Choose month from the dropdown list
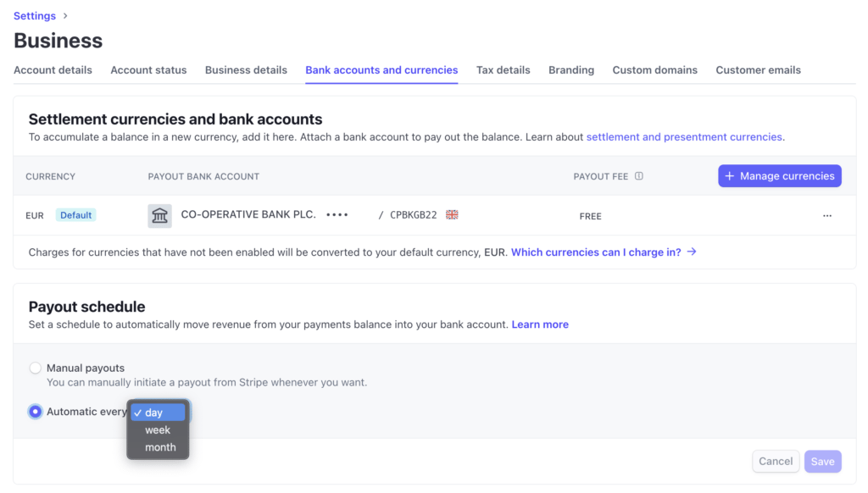The width and height of the screenshot is (868, 493). click(160, 447)
